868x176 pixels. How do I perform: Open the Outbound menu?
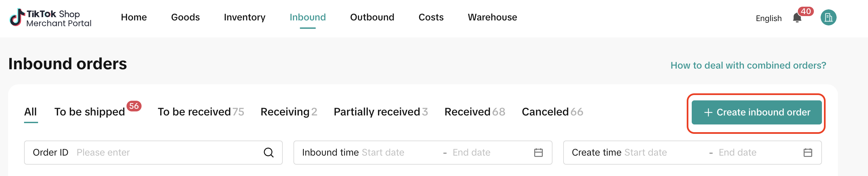click(x=372, y=17)
